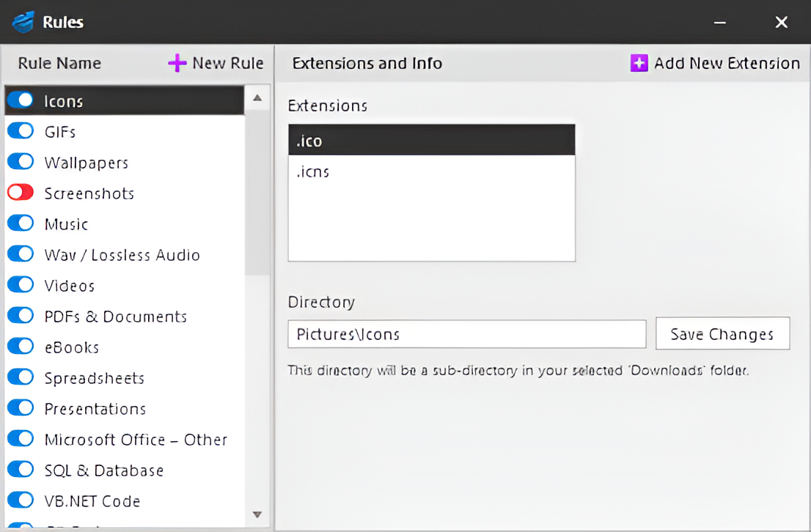The image size is (811, 532).
Task: Select the eBooks rule name
Action: pos(71,347)
